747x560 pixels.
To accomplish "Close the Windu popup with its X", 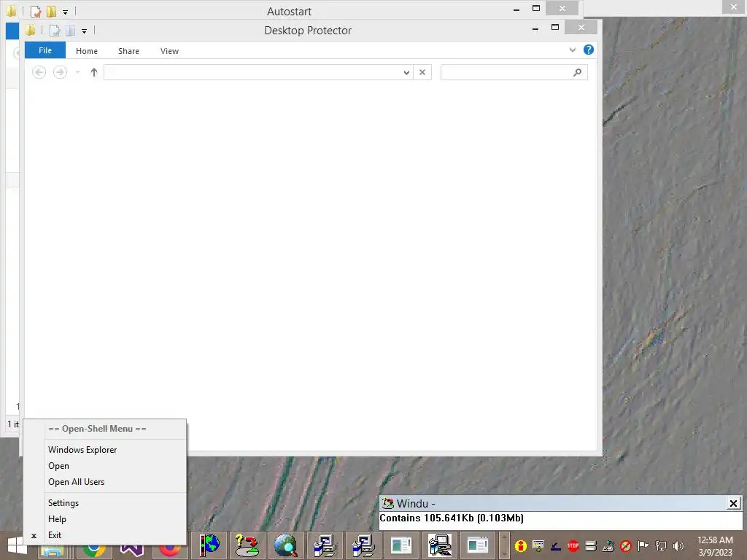I will [733, 503].
